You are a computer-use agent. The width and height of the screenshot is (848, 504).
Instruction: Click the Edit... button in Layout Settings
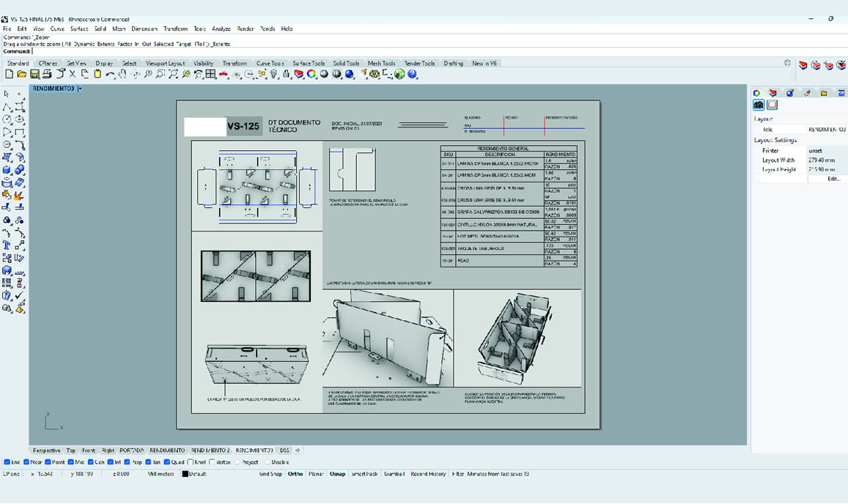click(833, 179)
